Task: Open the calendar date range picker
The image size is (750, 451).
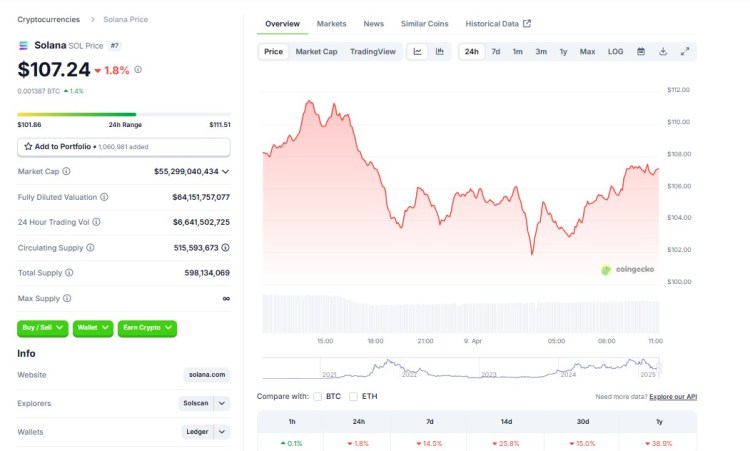Action: (641, 51)
